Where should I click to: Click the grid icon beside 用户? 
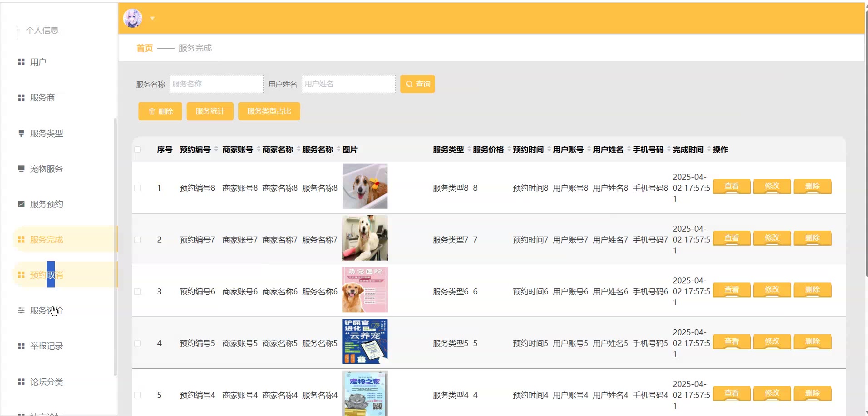[21, 62]
